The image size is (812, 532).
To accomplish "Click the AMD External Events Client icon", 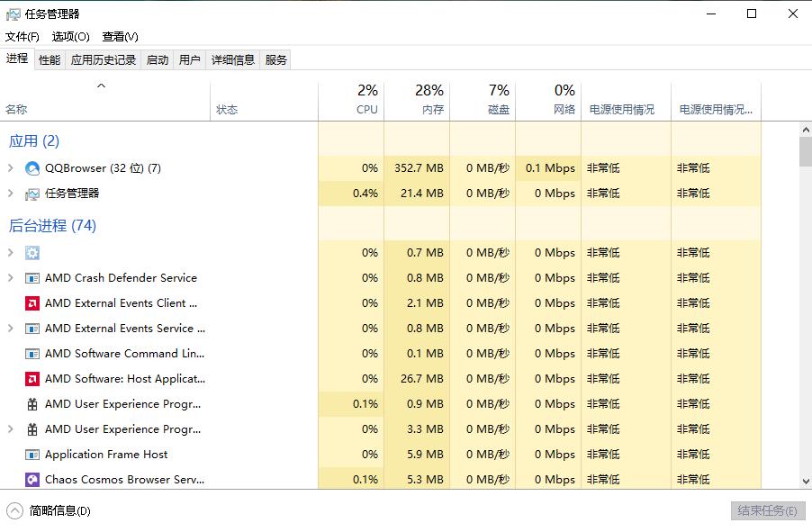I will click(34, 303).
